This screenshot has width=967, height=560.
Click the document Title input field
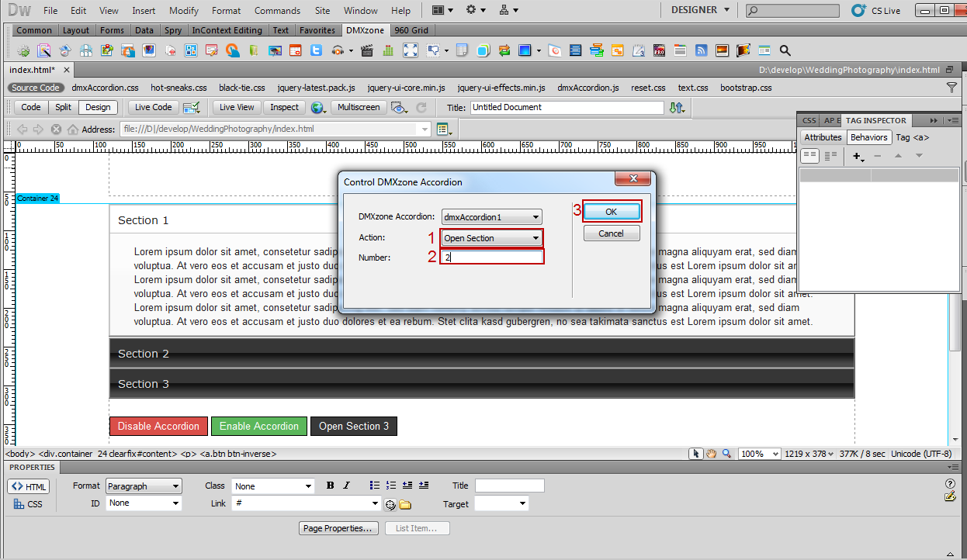click(x=567, y=108)
